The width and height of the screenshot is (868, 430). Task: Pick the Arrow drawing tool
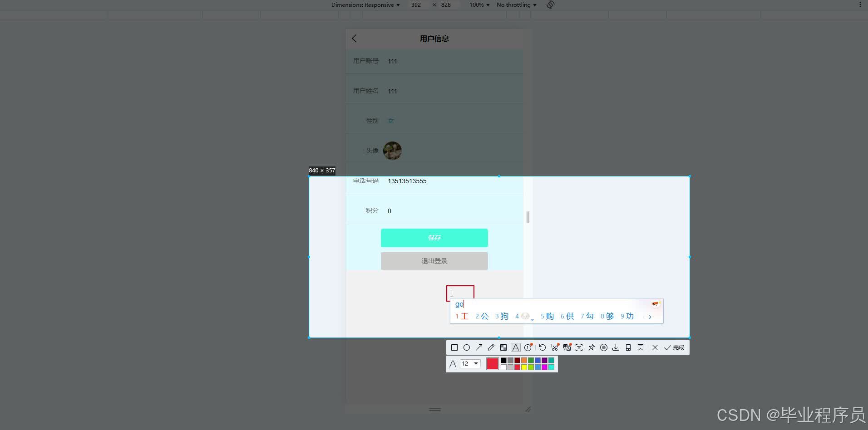point(479,347)
